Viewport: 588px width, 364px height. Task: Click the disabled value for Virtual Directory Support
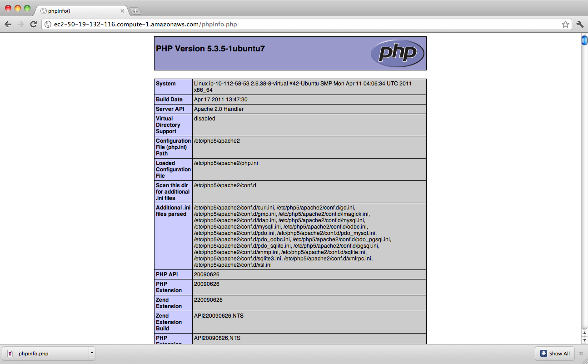click(x=204, y=119)
